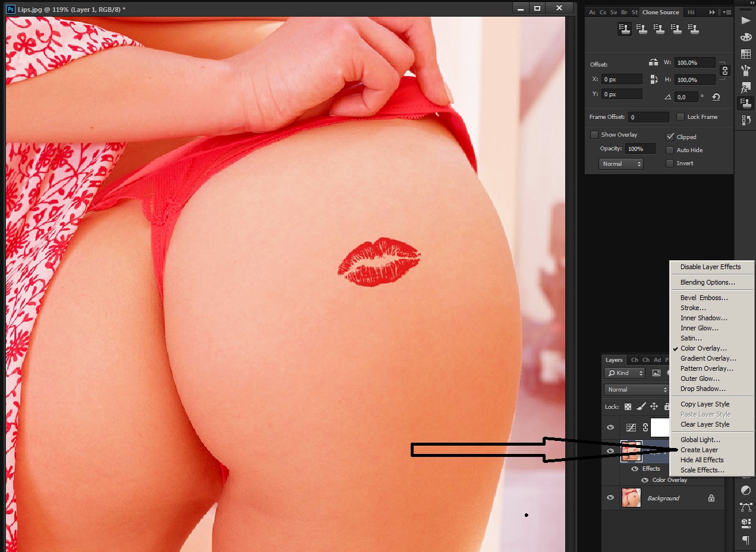The width and height of the screenshot is (756, 552).
Task: Open the Swatches grid panel icon
Action: coord(745,54)
